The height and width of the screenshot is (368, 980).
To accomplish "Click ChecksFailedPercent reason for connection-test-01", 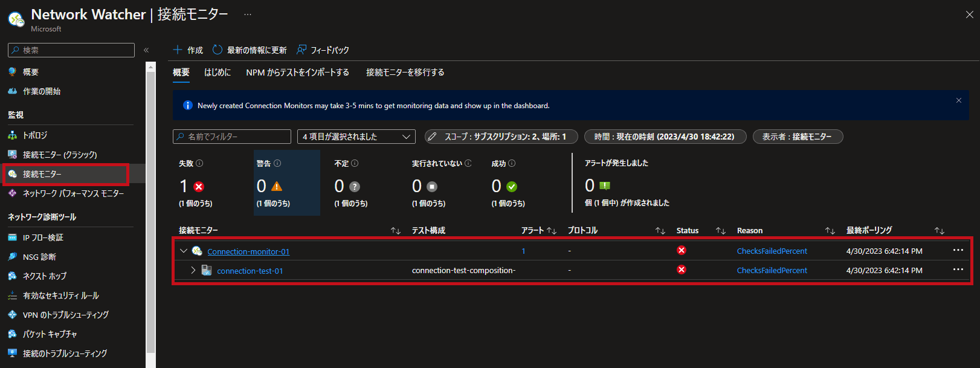I will pyautogui.click(x=772, y=271).
